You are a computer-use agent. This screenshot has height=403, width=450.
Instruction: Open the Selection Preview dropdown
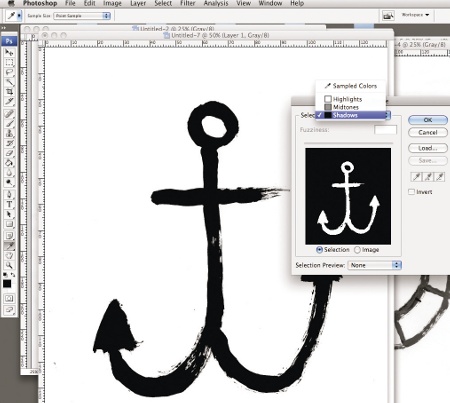(x=375, y=265)
